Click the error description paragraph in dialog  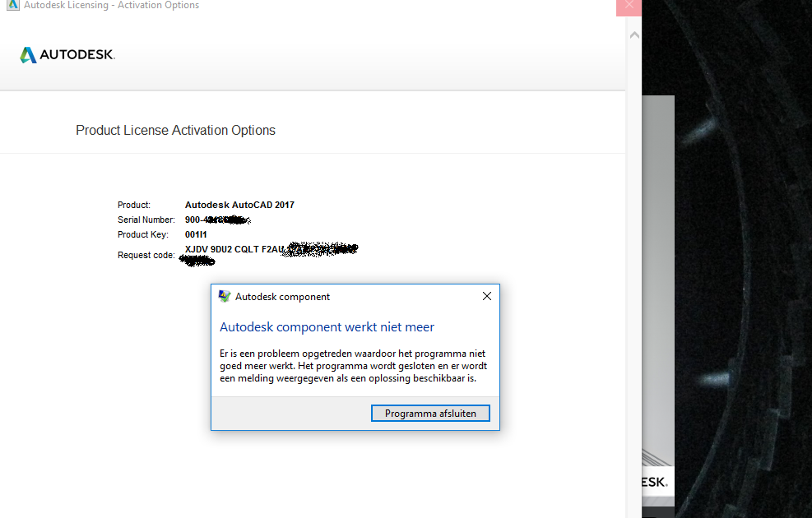click(x=353, y=366)
